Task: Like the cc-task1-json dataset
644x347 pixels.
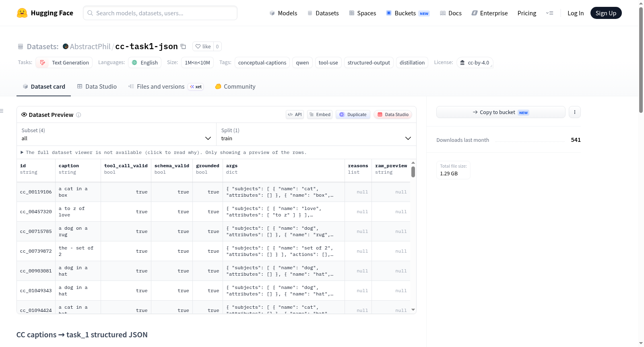Action: pos(203,46)
